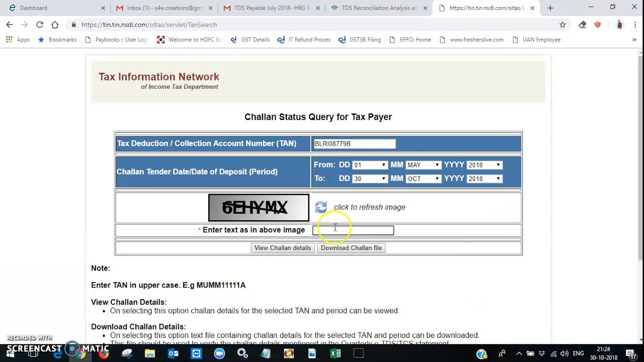The image size is (644, 362).
Task: Bookmark this page with star icon
Action: point(562,25)
